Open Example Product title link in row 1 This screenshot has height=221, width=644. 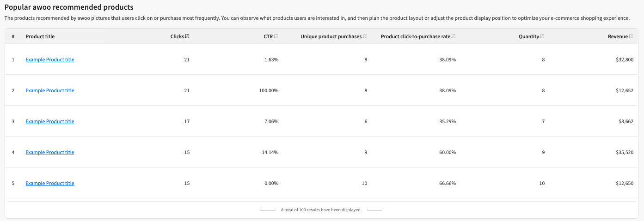tap(50, 60)
